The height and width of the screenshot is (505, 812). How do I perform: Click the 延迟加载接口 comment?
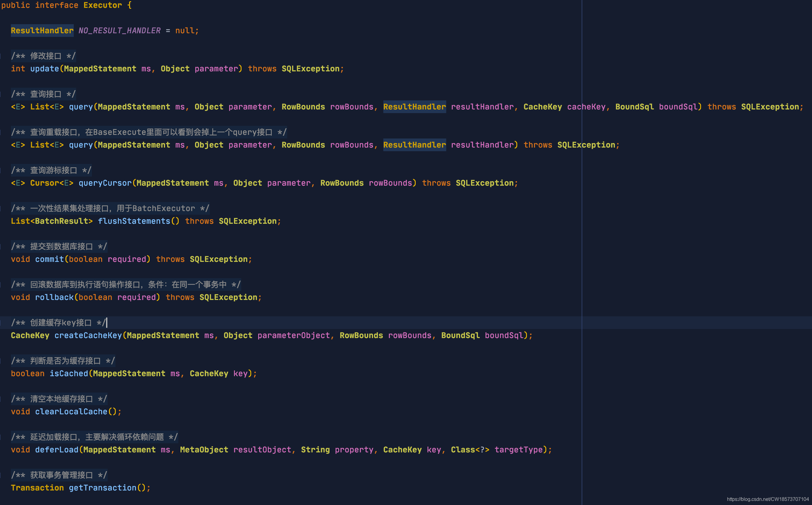(x=94, y=437)
